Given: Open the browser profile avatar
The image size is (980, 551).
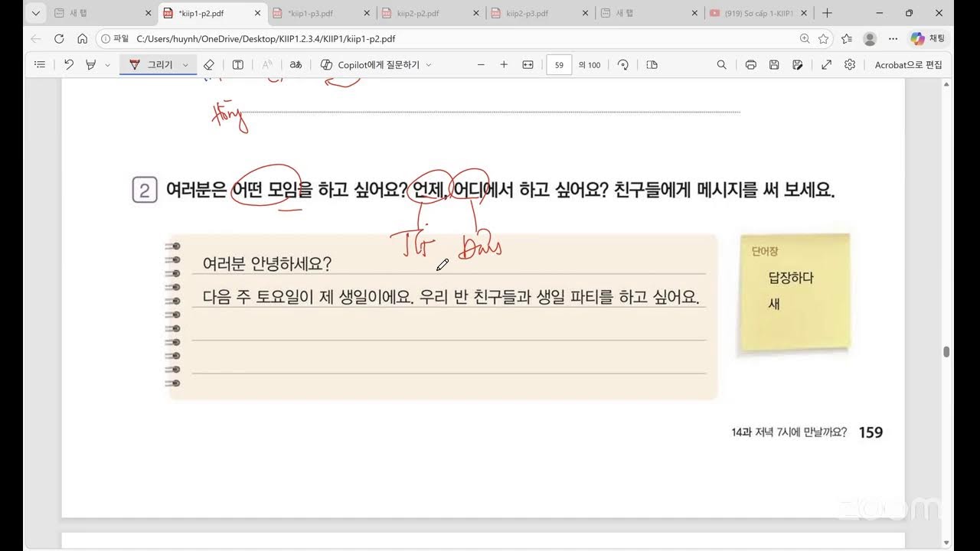Looking at the screenshot, I should coord(870,38).
